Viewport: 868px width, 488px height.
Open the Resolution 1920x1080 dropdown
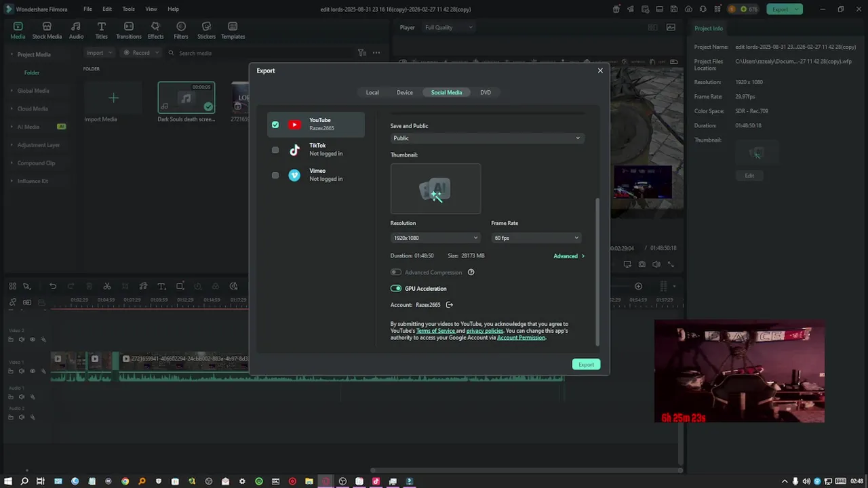[435, 238]
